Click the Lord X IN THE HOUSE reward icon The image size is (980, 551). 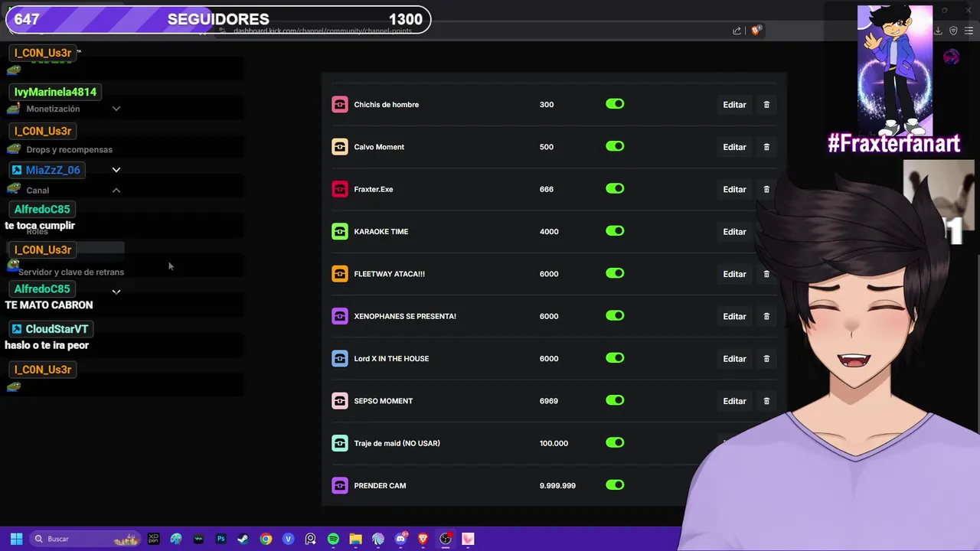339,358
